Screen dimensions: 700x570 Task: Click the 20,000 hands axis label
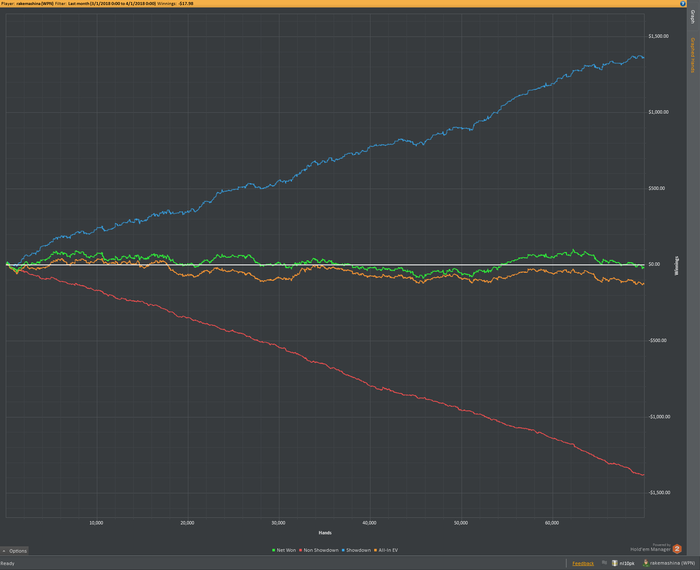[x=187, y=523]
